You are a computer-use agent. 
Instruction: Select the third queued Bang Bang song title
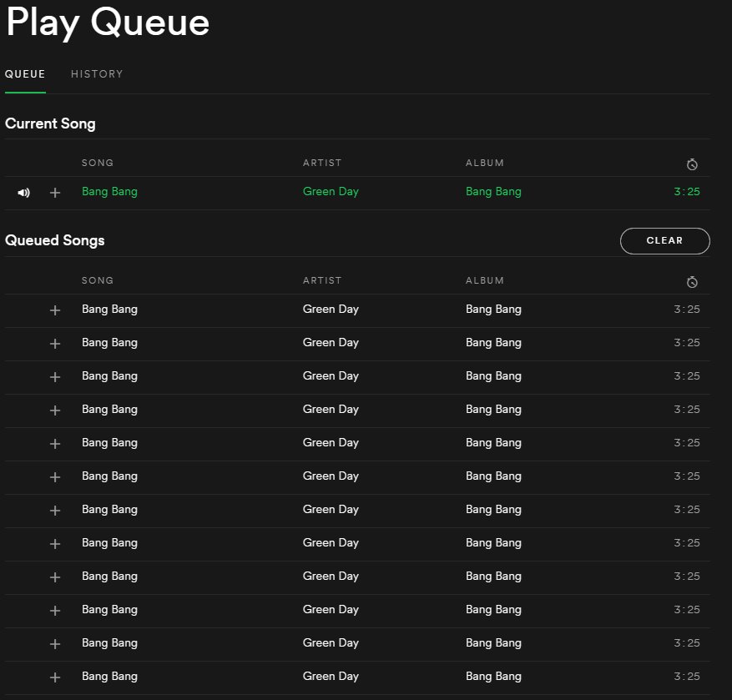tap(109, 376)
